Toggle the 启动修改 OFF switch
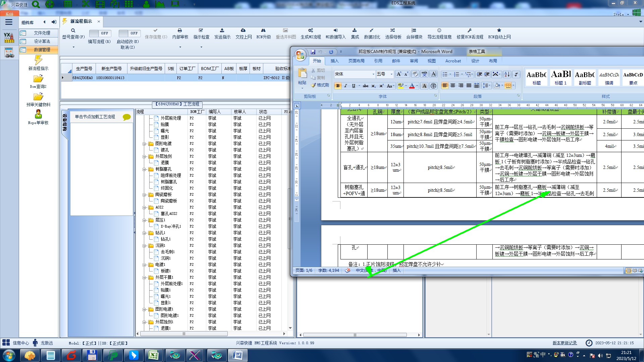Viewport: 644px width, 362px height. click(x=129, y=34)
